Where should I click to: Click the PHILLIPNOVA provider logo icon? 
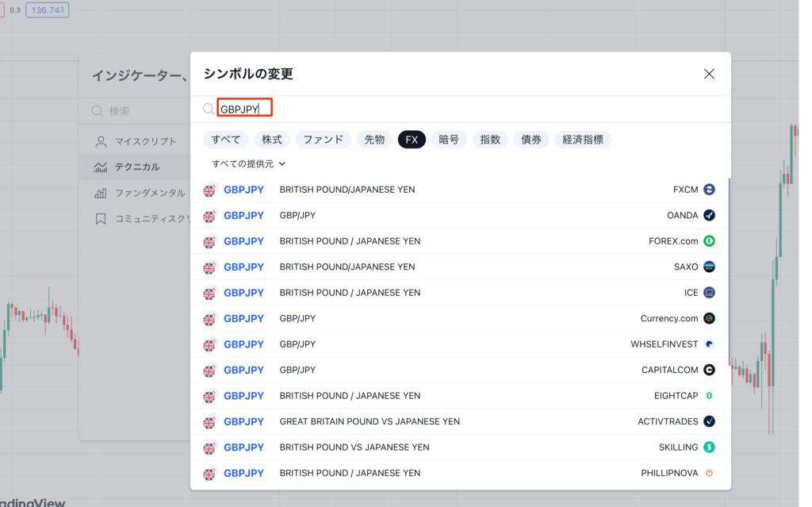coord(709,474)
